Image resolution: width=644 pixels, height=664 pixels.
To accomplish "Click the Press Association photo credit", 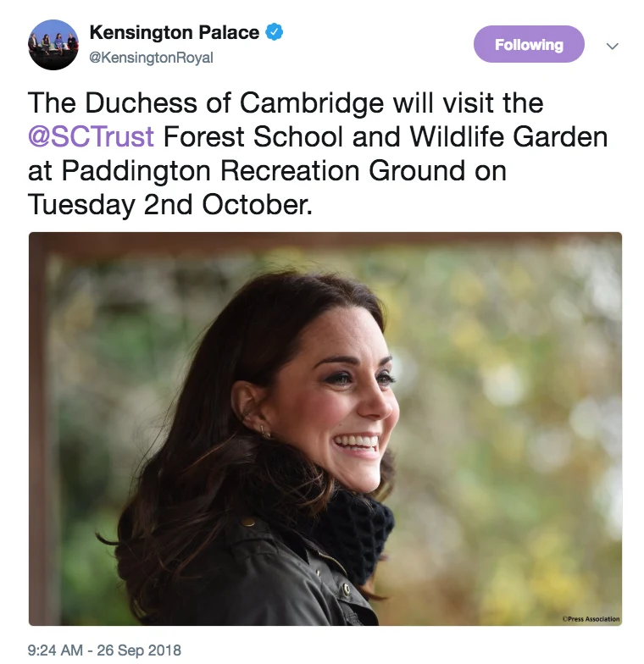I will [591, 619].
